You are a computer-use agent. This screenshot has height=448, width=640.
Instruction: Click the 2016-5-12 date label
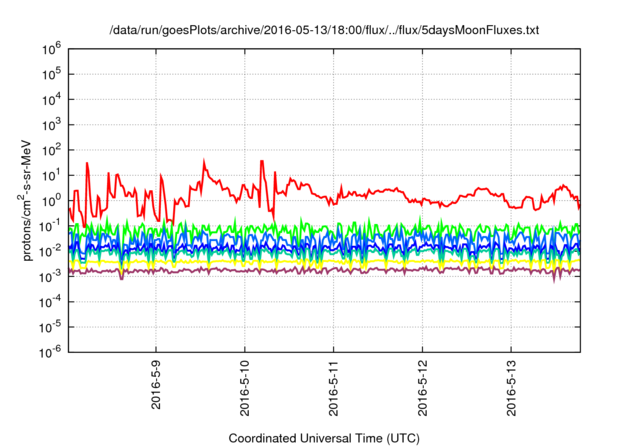click(422, 388)
